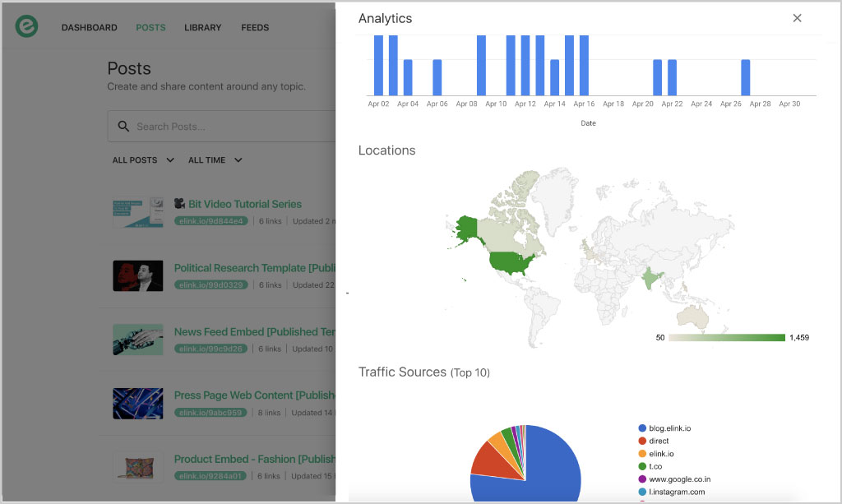842x504 pixels.
Task: Open the Political Research Template post
Action: click(255, 268)
